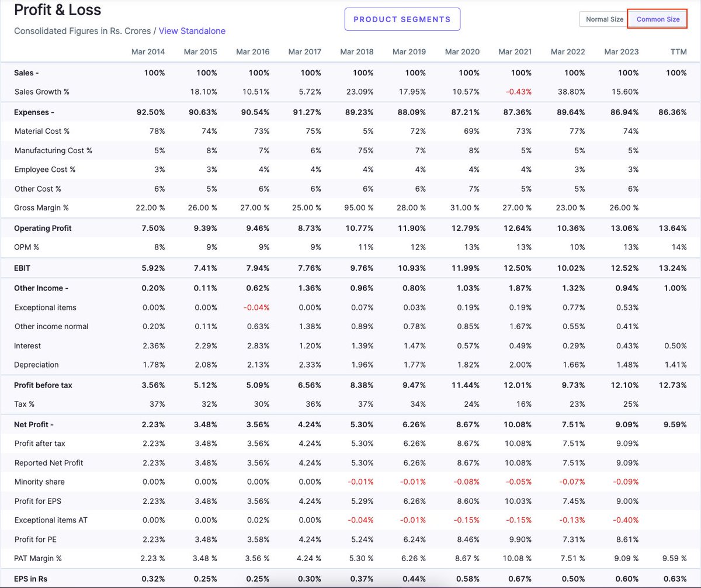Screen dimensions: 701x588
Task: Click the 12.73% TTM Profit before tax
Action: pyautogui.click(x=674, y=386)
